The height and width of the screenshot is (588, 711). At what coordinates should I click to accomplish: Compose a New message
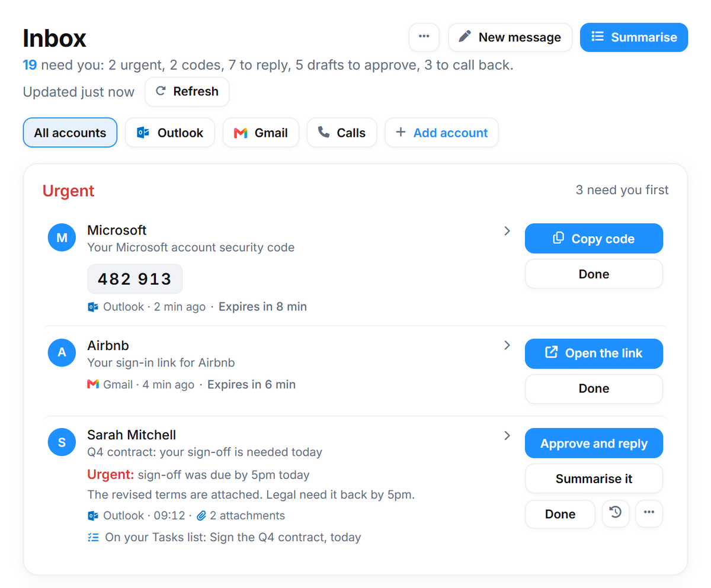[x=510, y=37]
